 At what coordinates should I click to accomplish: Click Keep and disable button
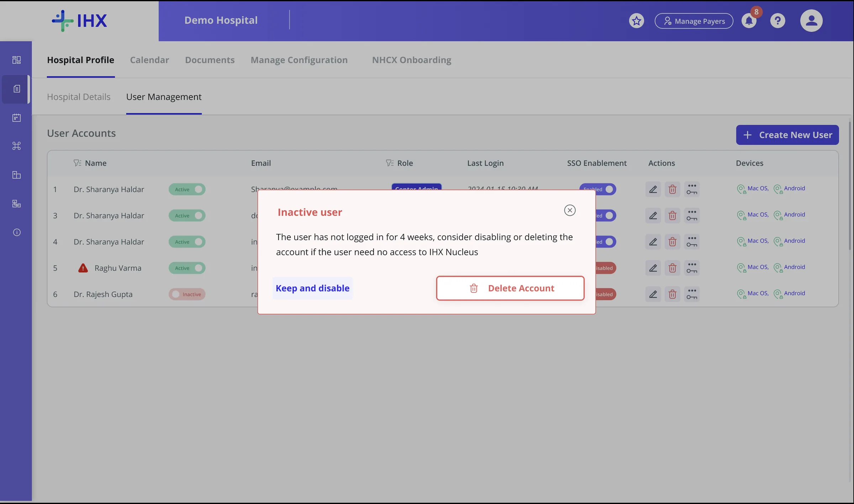(x=312, y=288)
